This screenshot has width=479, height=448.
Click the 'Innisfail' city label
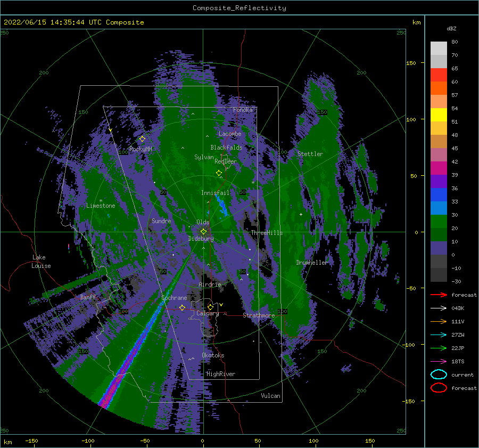click(x=215, y=193)
